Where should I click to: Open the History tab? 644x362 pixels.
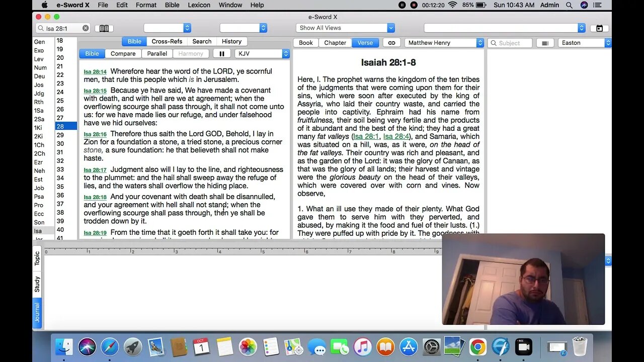tap(231, 41)
